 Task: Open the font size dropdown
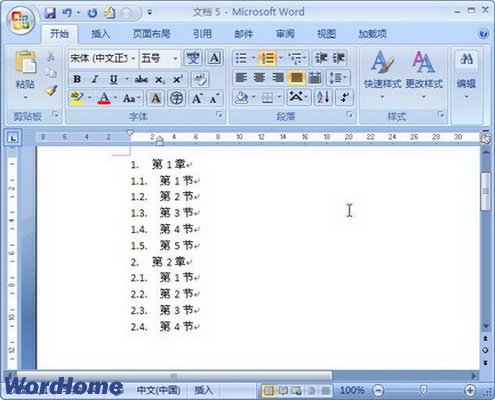[175, 59]
